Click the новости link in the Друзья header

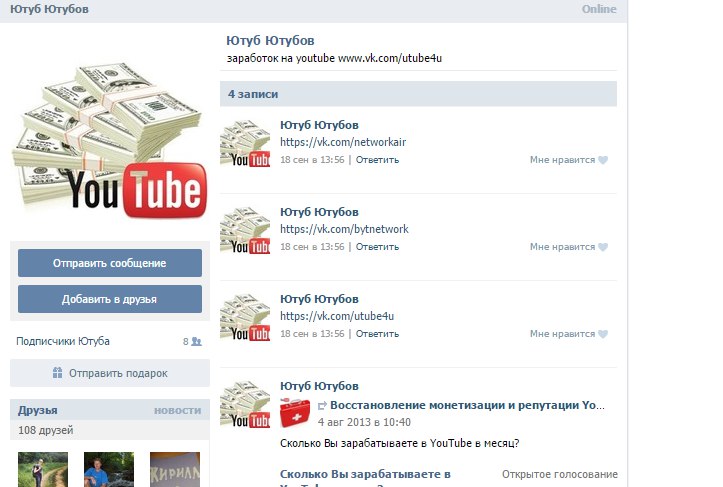point(178,410)
